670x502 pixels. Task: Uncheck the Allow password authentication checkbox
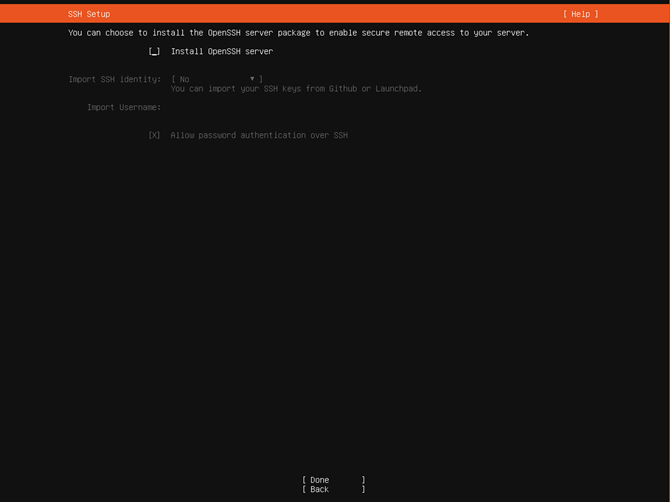[154, 135]
